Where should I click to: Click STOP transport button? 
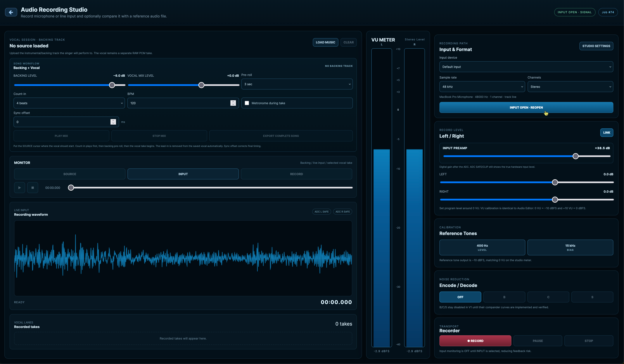pos(589,341)
